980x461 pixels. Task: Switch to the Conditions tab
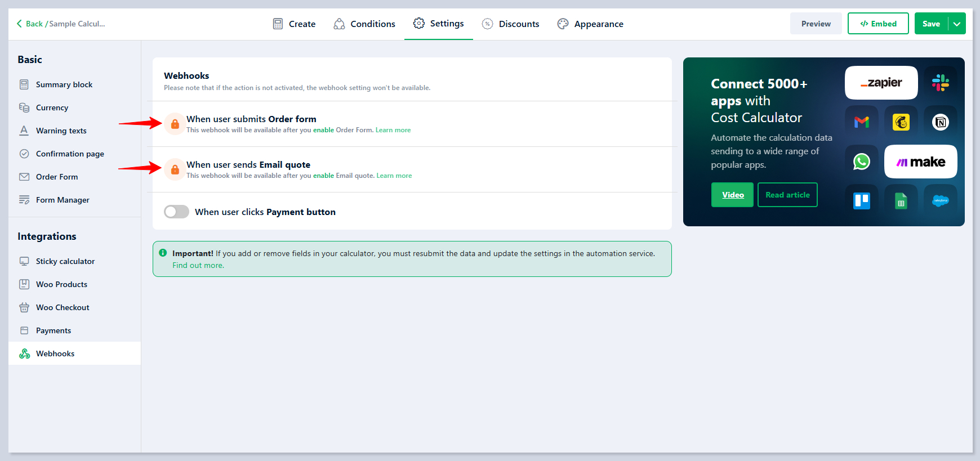364,24
